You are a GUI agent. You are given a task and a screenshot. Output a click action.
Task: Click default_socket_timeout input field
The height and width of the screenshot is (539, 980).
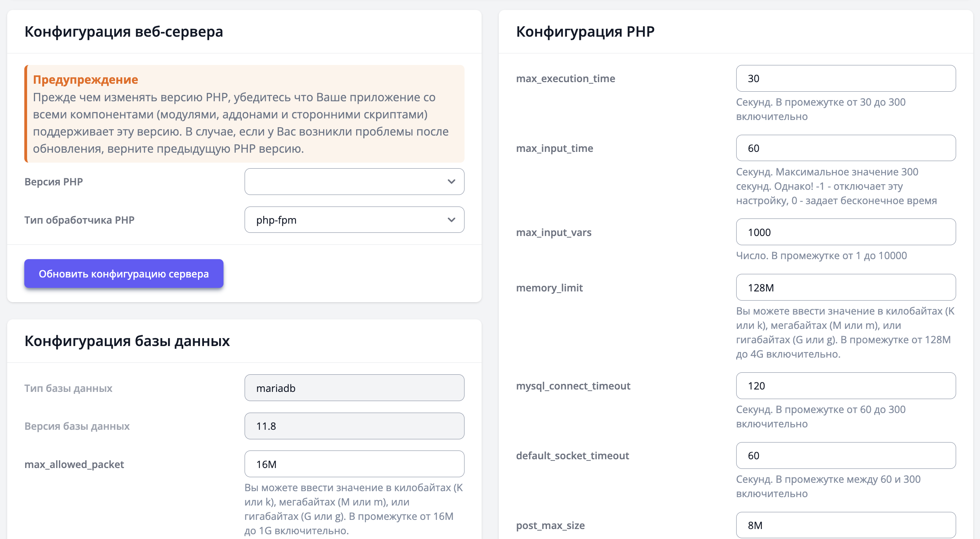pos(845,456)
